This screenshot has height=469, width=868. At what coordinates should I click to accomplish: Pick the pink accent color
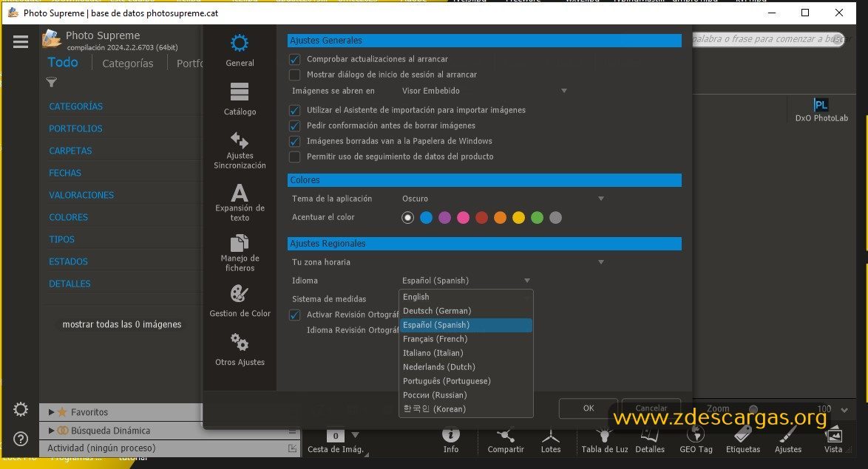tap(464, 217)
